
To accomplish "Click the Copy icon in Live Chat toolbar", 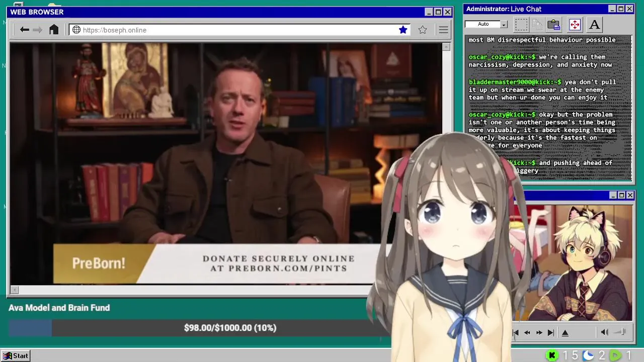I will point(537,24).
